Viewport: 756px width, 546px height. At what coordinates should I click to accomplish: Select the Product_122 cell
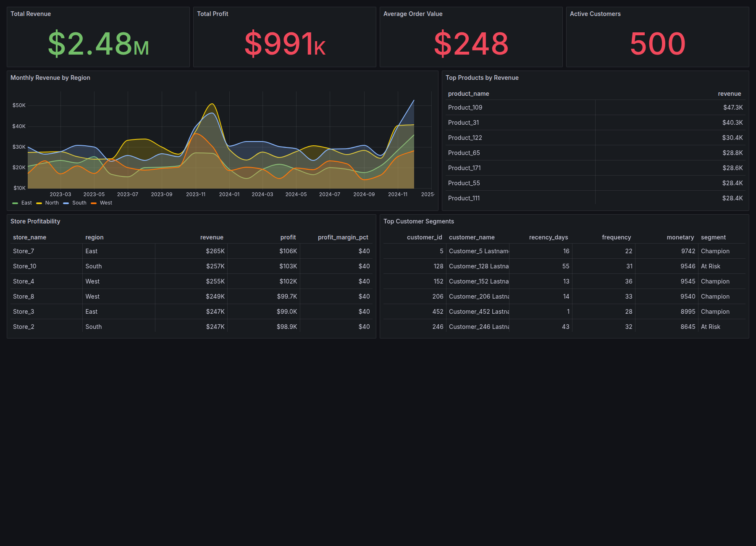(520, 138)
